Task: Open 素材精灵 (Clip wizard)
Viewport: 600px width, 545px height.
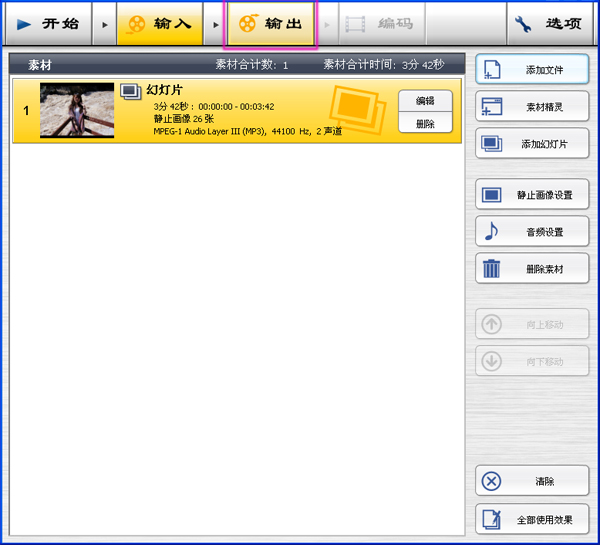Action: pyautogui.click(x=532, y=106)
